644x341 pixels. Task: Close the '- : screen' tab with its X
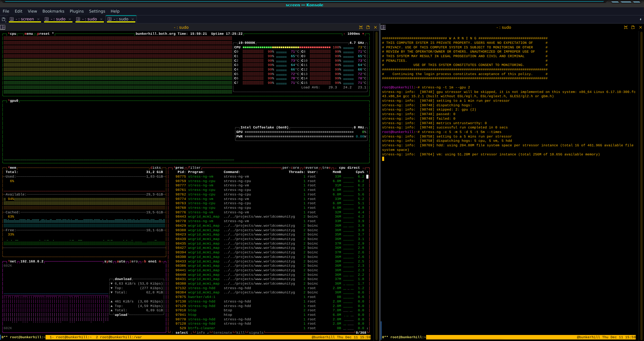click(38, 19)
